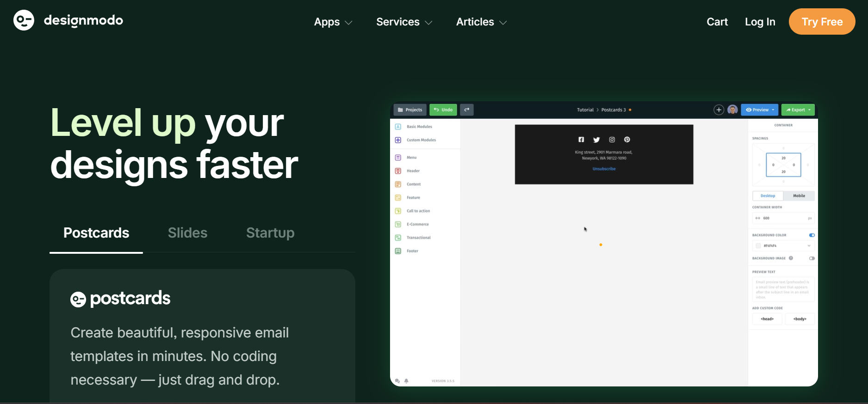Click the Postcards 3 breadcrumb title
This screenshot has width=868, height=404.
click(614, 110)
